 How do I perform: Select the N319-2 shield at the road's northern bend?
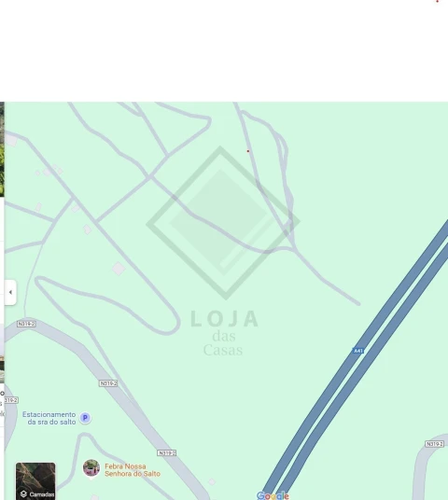point(26,324)
